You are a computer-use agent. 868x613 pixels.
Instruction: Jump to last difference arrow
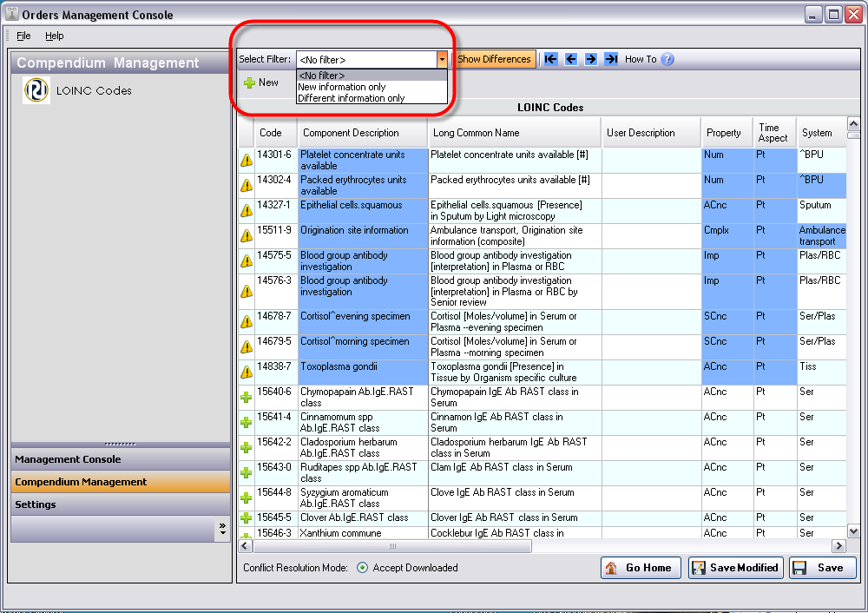(610, 59)
